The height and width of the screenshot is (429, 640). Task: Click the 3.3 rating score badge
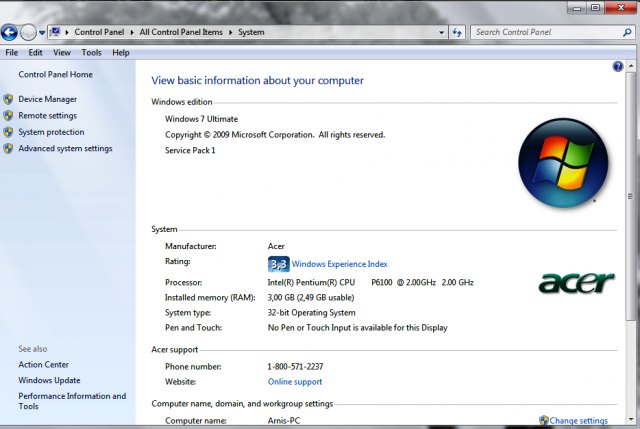279,264
